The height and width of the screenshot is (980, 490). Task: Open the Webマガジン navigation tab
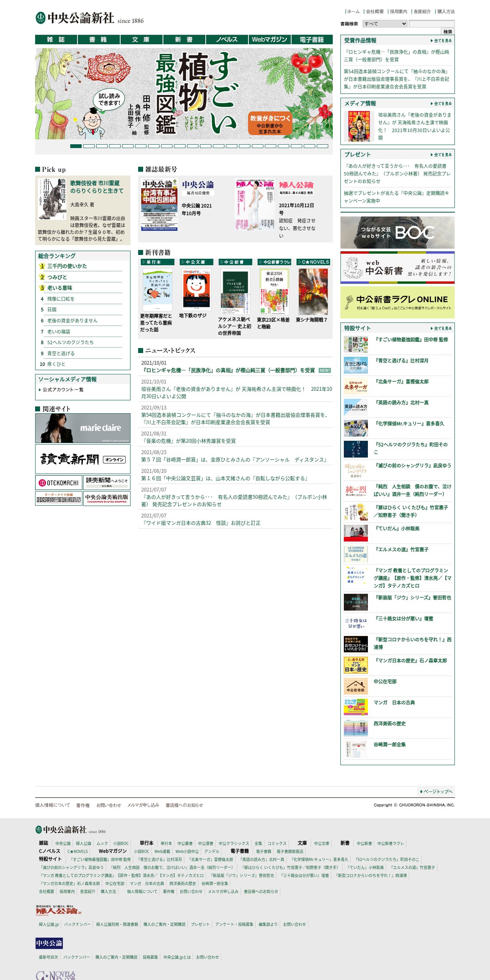pos(270,40)
